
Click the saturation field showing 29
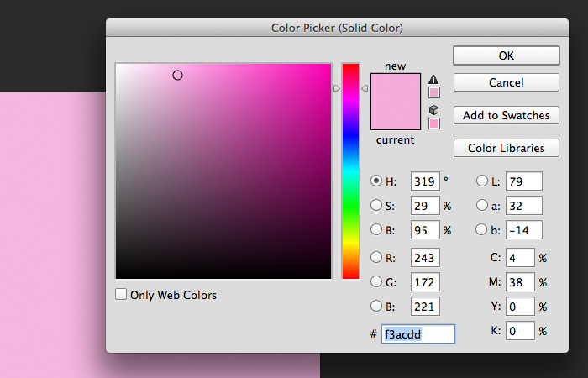pyautogui.click(x=425, y=206)
